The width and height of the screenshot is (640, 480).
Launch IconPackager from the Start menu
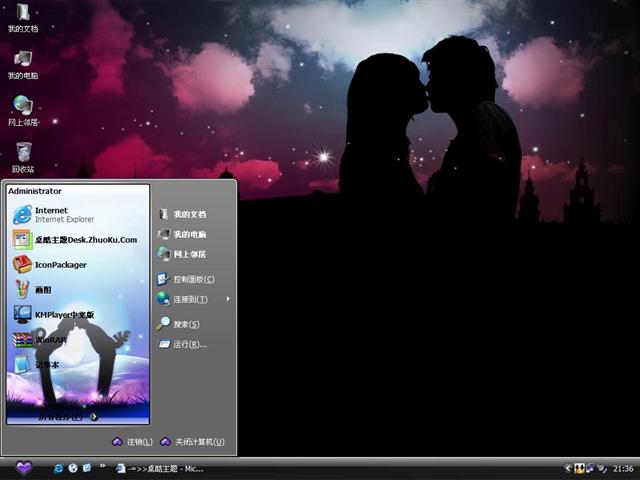tap(60, 265)
